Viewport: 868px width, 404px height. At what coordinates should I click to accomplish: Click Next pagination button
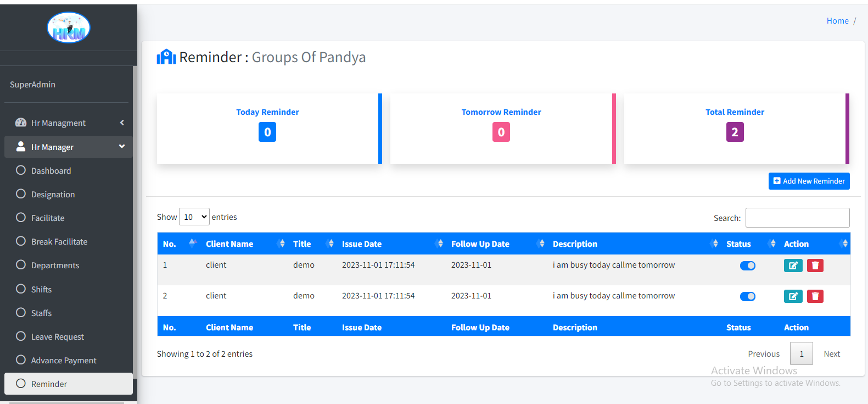click(x=832, y=353)
